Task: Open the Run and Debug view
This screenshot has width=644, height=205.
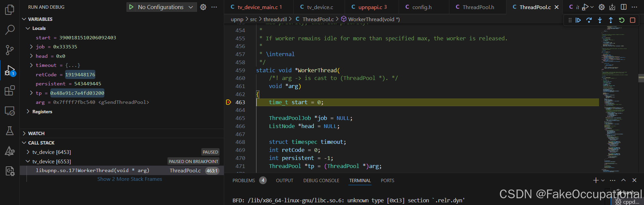Action: pos(10,71)
